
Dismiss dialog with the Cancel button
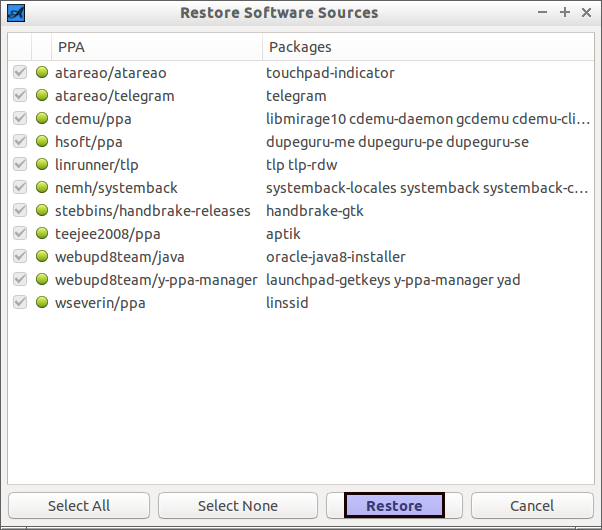(532, 505)
